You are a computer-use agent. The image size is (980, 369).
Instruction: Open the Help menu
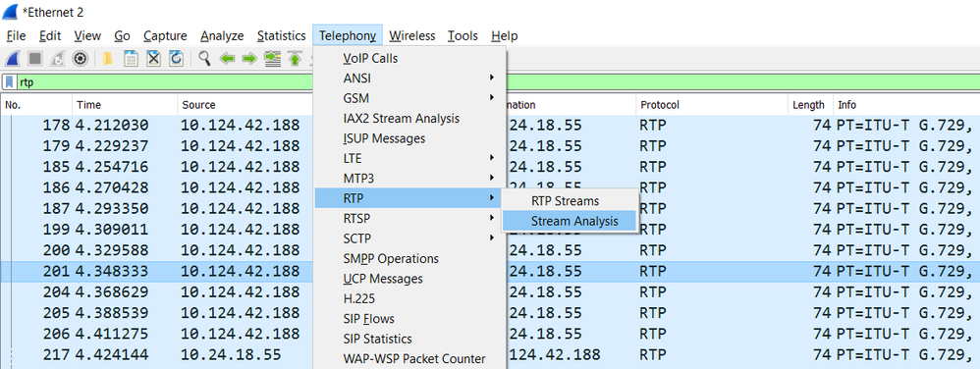point(505,35)
